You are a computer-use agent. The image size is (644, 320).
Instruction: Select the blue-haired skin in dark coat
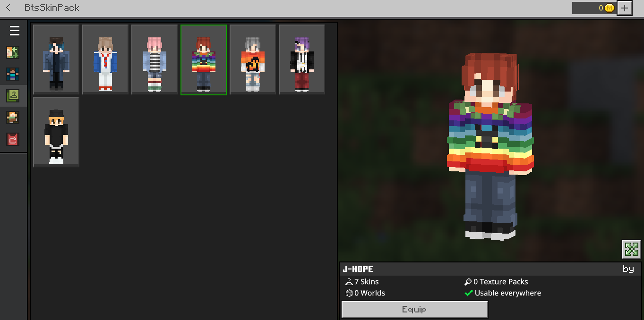point(56,60)
